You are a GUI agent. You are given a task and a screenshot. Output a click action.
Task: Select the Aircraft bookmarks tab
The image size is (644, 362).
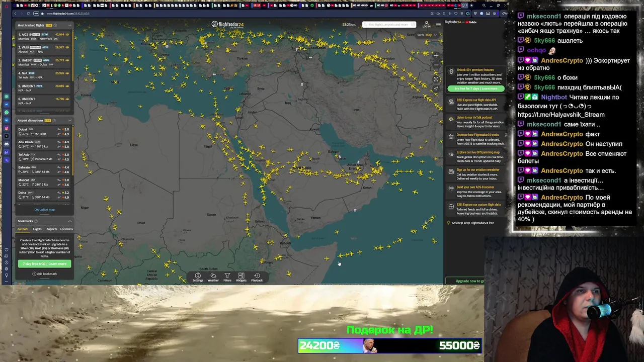coord(23,229)
